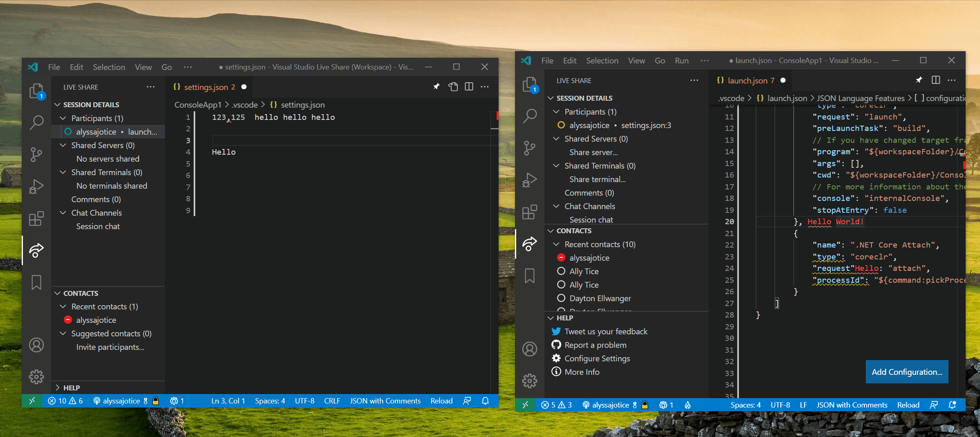Open notifications bell in status bar
This screenshot has width=980, height=437.
pyautogui.click(x=485, y=401)
